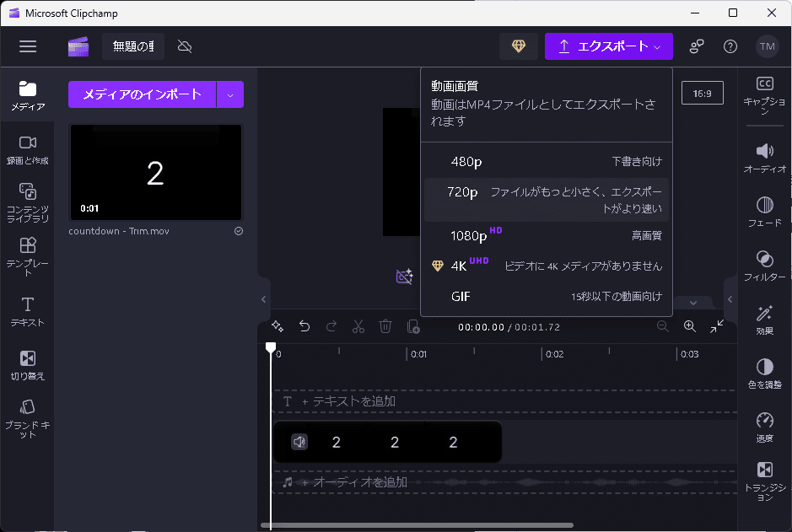Click the cloud sync disabled icon
The width and height of the screenshot is (792, 532).
coord(185,46)
